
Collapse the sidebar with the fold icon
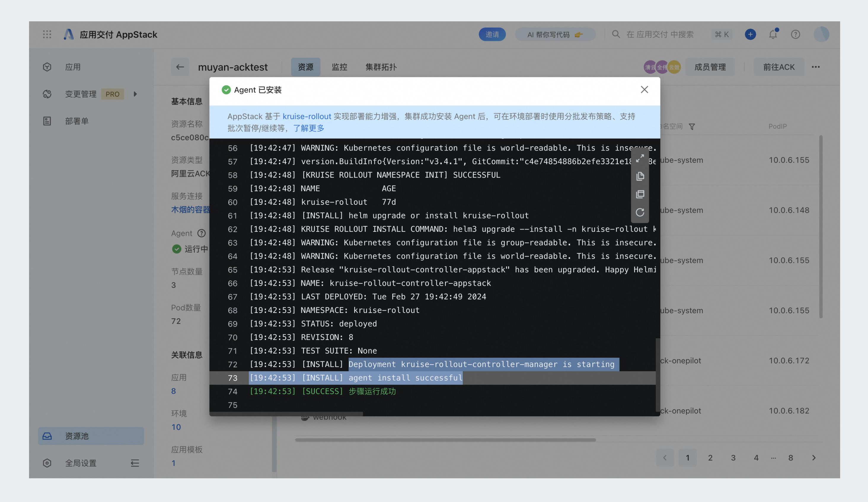pos(135,463)
